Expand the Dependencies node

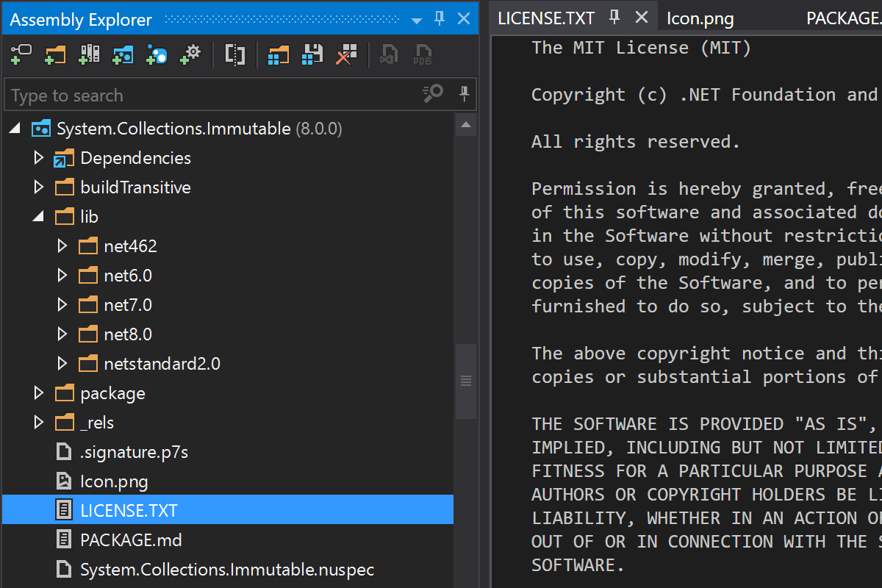coord(39,158)
